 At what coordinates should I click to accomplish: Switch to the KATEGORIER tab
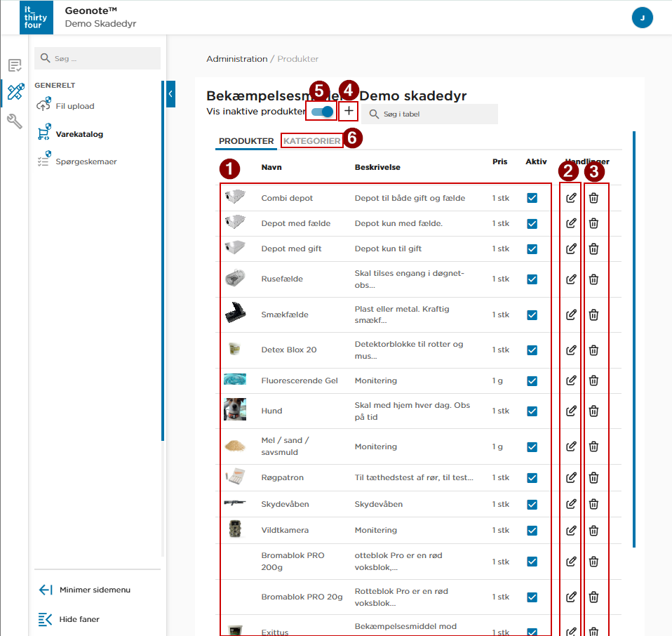[311, 141]
